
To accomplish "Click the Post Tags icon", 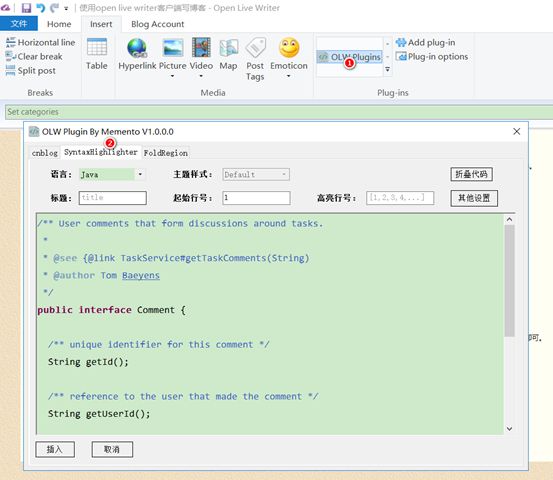I will point(255,48).
